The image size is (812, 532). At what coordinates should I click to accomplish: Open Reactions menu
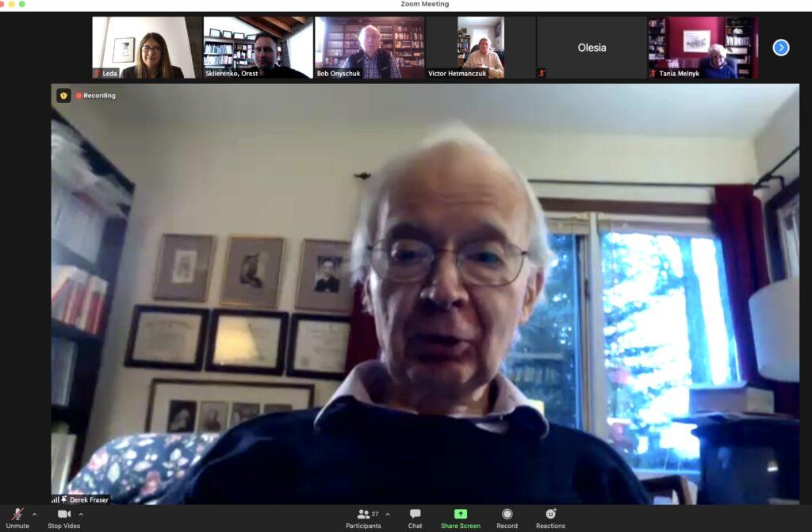point(550,518)
